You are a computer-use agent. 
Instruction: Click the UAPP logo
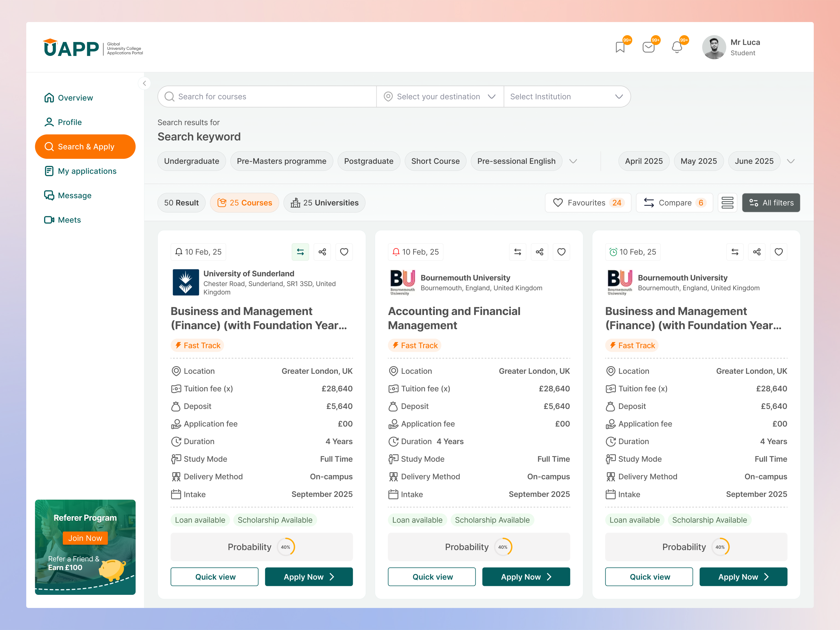93,48
